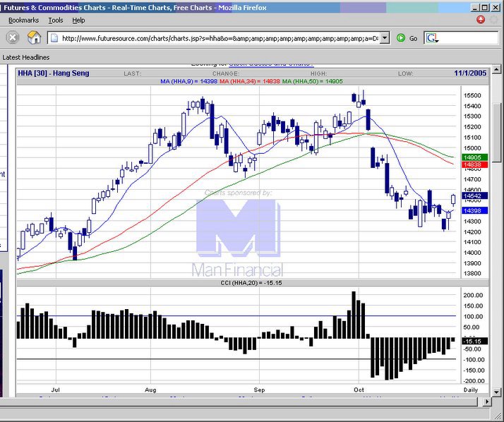
Task: Click vertical scrollbar down arrow
Action: [x=496, y=392]
